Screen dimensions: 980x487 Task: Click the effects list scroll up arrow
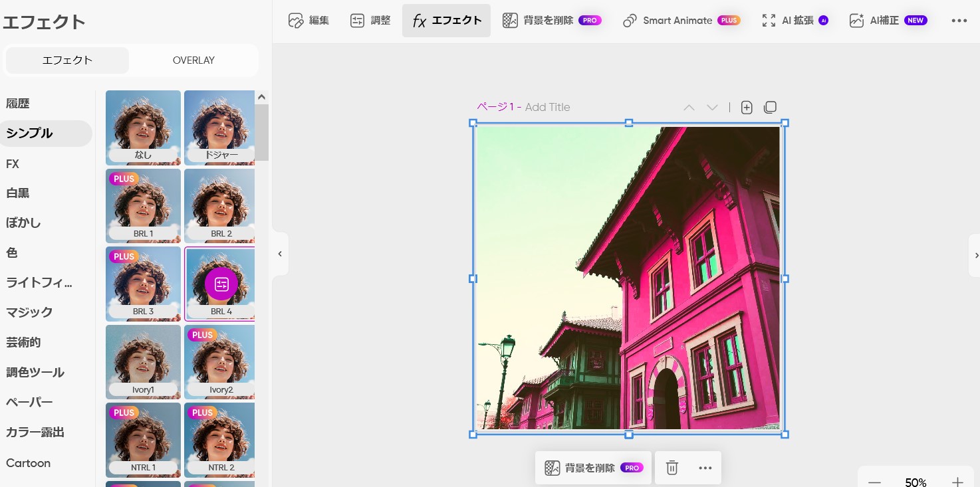[262, 97]
